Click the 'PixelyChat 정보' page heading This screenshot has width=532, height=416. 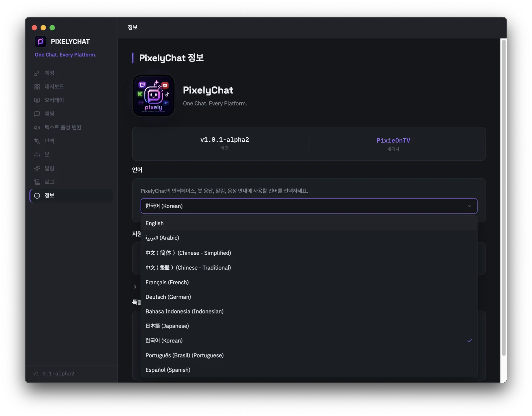pyautogui.click(x=171, y=58)
